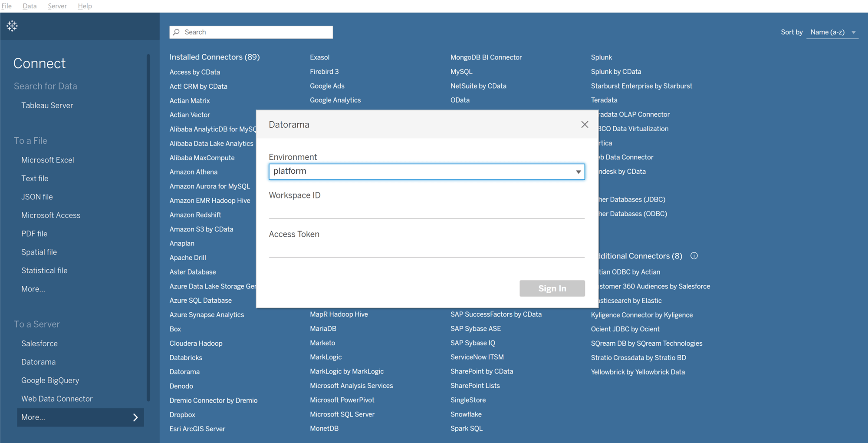Viewport: 868px width, 443px height.
Task: Close the Datorama dialog
Action: pyautogui.click(x=585, y=125)
